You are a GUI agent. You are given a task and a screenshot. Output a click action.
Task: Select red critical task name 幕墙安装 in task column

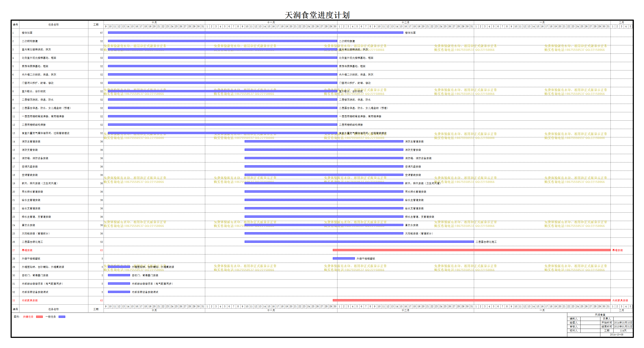pyautogui.click(x=27, y=250)
